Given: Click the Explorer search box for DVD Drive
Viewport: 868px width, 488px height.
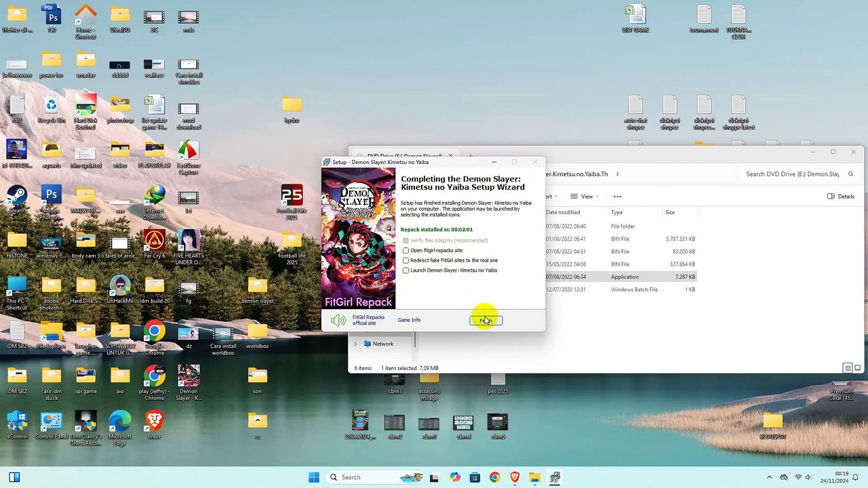Looking at the screenshot, I should click(792, 174).
